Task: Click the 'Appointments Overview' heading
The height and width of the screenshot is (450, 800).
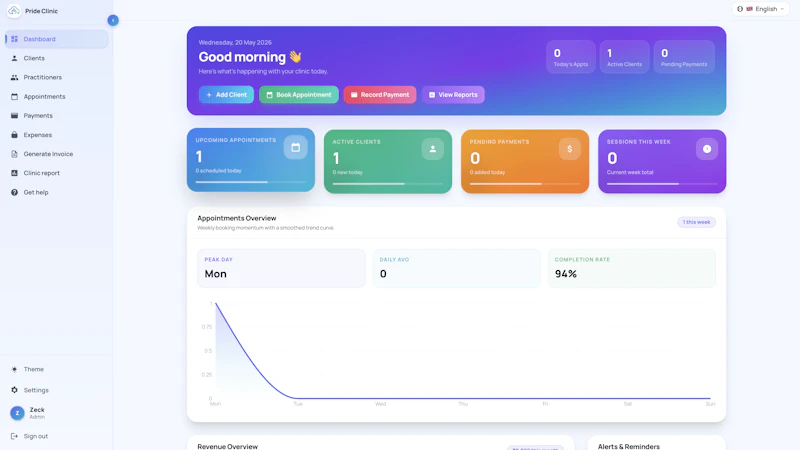Action: (x=237, y=218)
